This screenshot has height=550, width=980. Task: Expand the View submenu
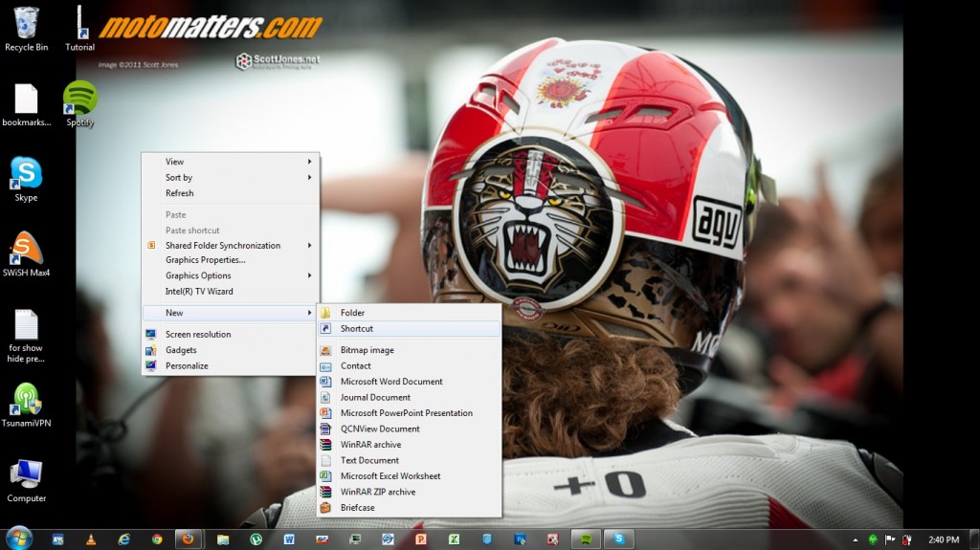[x=231, y=162]
